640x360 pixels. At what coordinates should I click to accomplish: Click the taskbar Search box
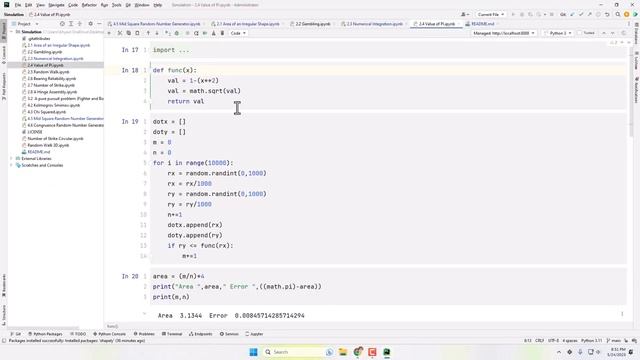pos(293,352)
